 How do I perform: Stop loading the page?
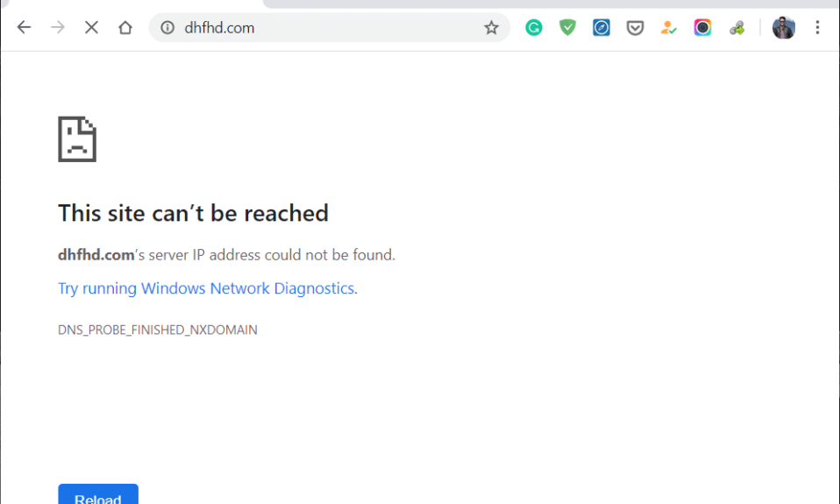click(91, 27)
